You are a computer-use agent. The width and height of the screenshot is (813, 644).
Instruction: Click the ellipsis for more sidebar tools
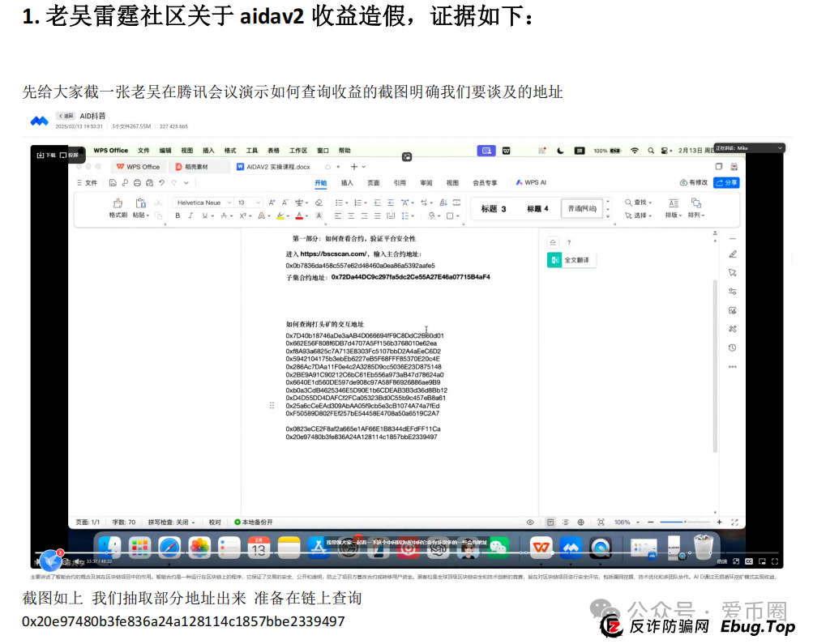(732, 366)
